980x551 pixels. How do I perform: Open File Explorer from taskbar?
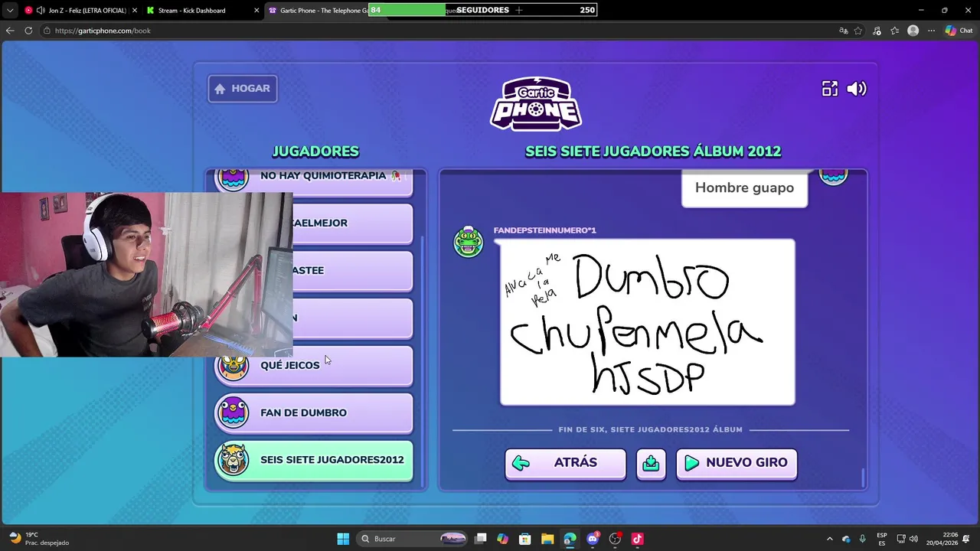(547, 539)
